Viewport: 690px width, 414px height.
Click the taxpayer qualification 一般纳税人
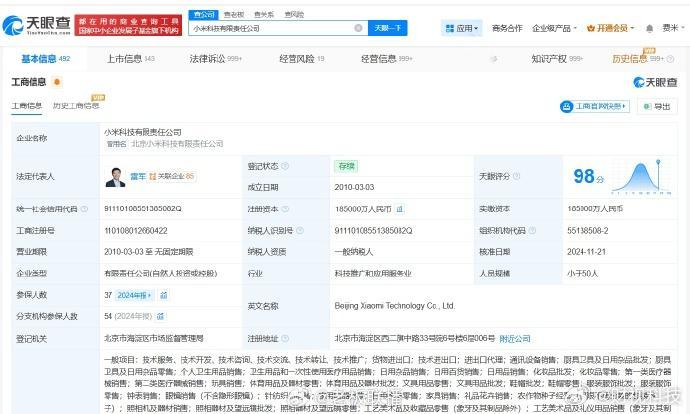(x=354, y=252)
